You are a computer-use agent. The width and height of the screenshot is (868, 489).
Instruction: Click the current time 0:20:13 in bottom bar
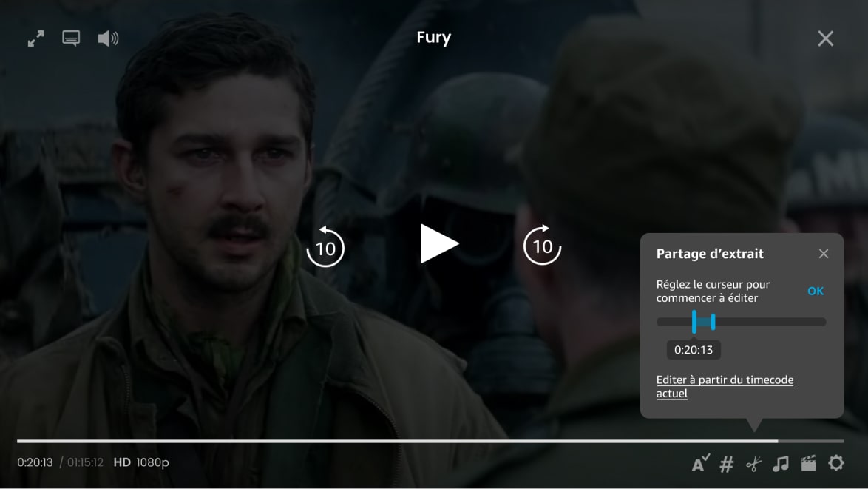[x=35, y=462]
